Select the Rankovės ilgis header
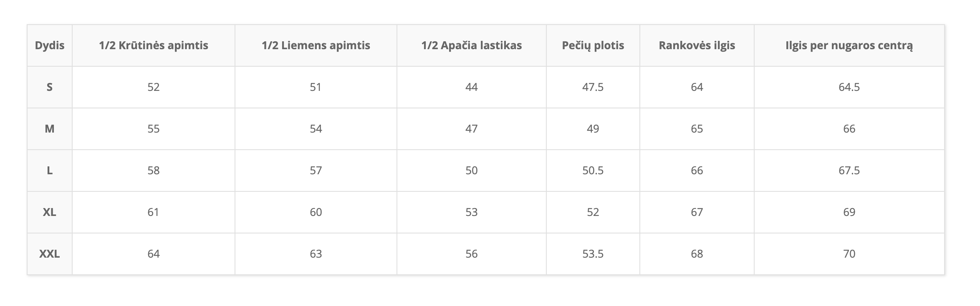This screenshot has width=980, height=306. [x=697, y=45]
